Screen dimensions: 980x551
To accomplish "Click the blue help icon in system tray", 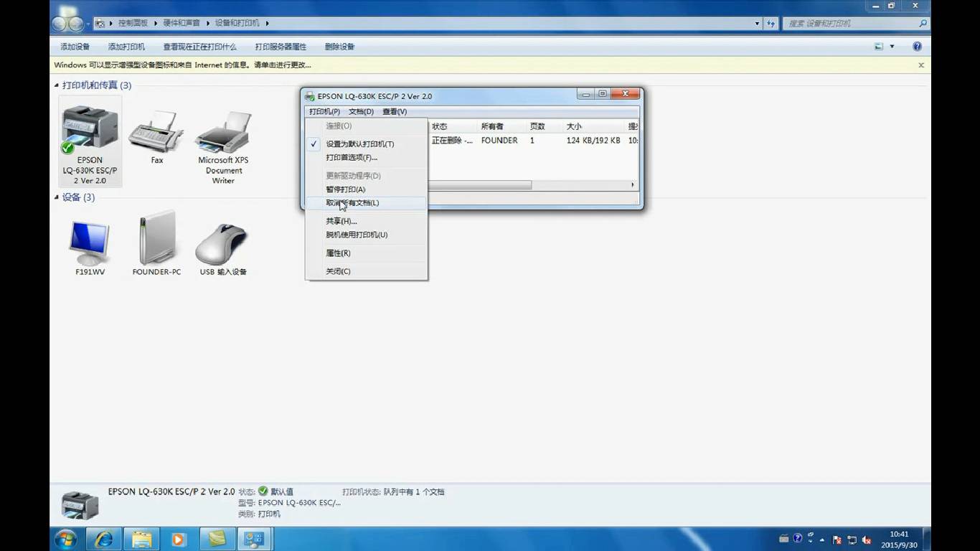I will click(x=797, y=539).
